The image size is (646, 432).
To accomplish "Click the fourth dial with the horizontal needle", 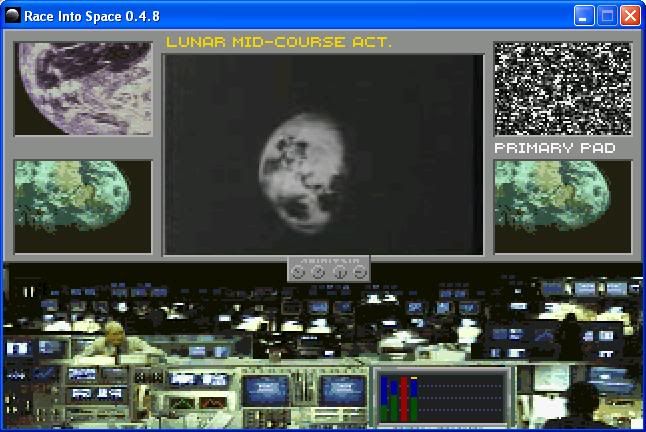I will (x=360, y=272).
